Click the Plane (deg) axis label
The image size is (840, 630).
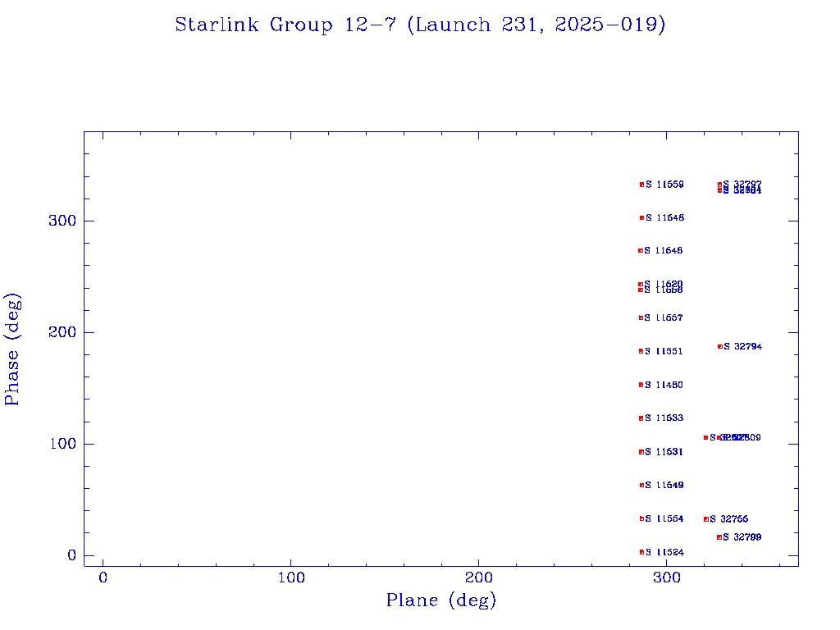(x=441, y=600)
